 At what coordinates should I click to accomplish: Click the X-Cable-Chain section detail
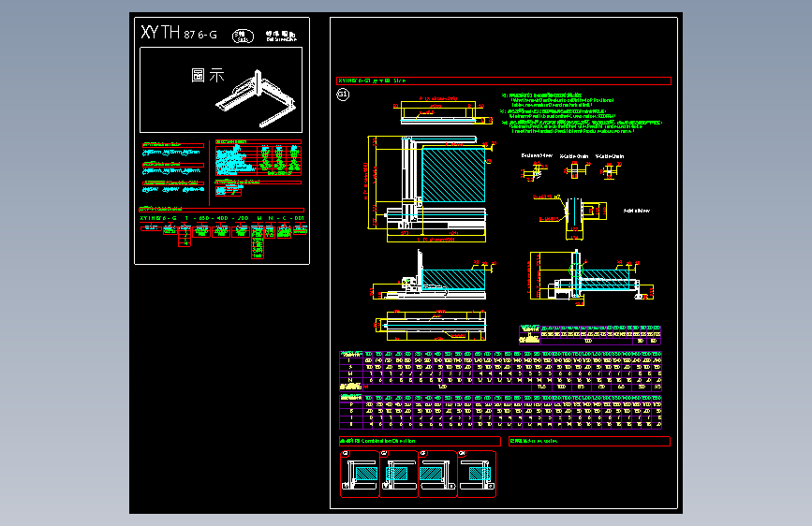[574, 167]
